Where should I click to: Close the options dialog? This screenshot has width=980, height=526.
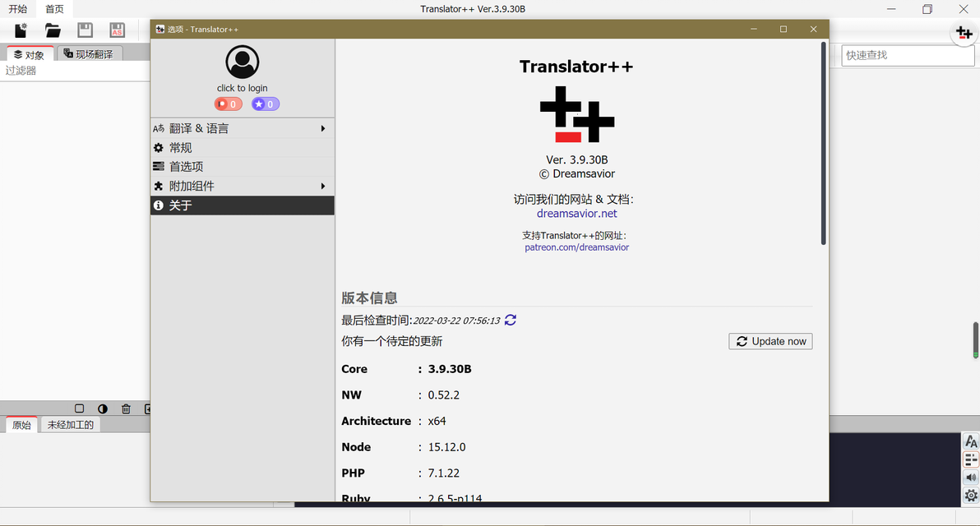click(813, 30)
